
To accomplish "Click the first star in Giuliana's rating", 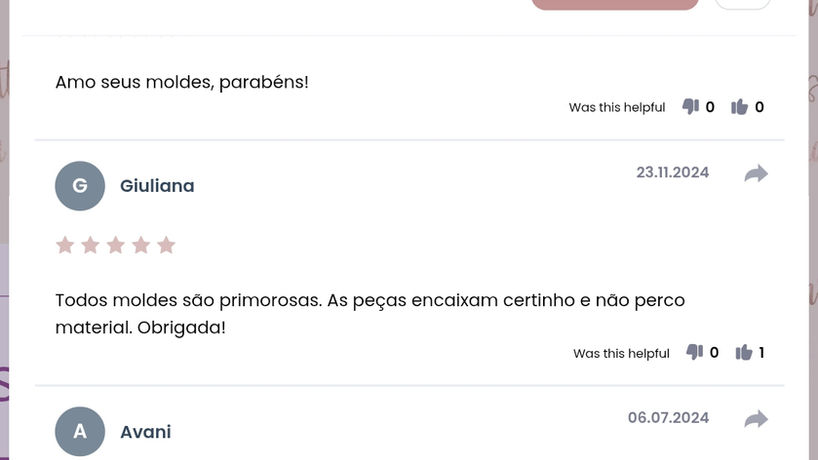I will (x=65, y=245).
